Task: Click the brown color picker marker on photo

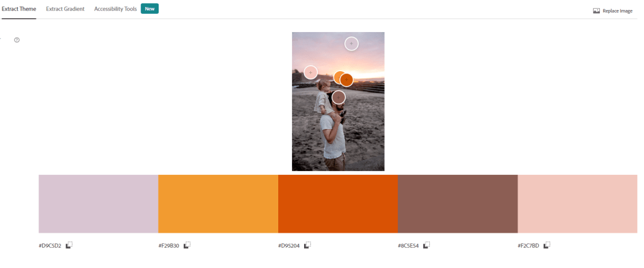Action: click(339, 98)
